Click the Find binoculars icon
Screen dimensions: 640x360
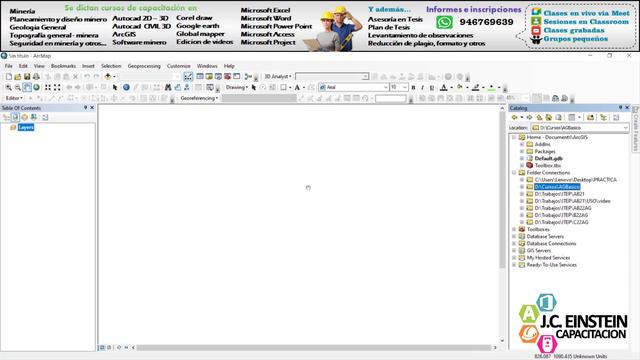tap(168, 87)
